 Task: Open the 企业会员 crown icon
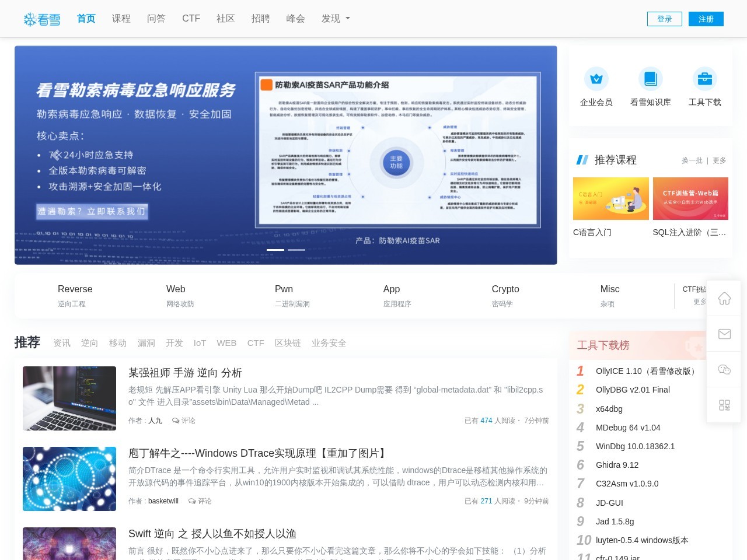click(x=596, y=79)
